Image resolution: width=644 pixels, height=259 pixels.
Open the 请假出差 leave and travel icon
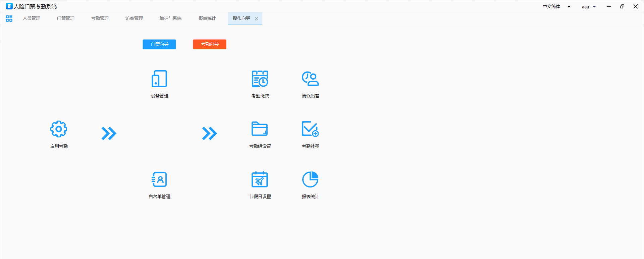(310, 79)
